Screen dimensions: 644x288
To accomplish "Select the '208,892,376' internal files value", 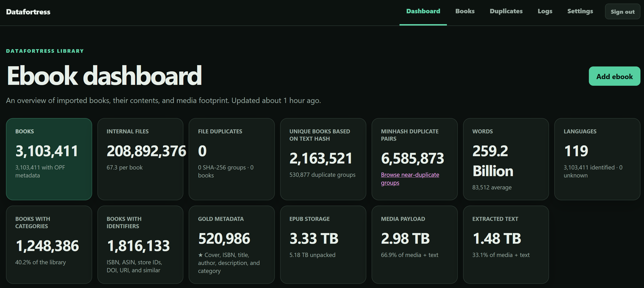I will pos(147,151).
